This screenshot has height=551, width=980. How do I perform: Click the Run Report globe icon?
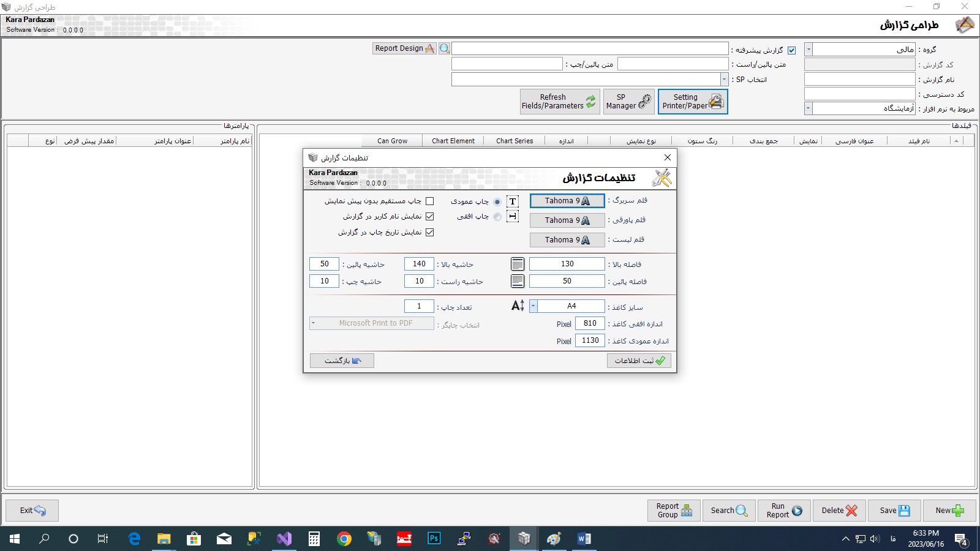tap(797, 509)
